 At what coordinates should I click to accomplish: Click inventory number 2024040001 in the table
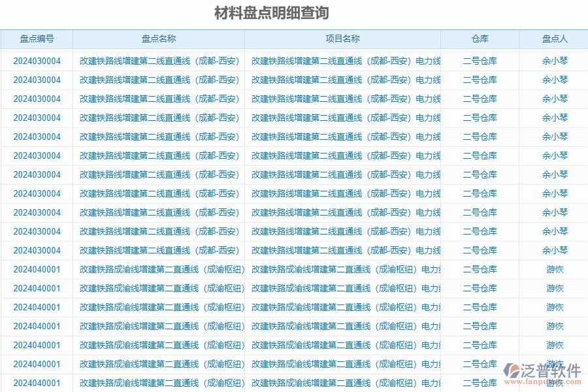pyautogui.click(x=36, y=269)
